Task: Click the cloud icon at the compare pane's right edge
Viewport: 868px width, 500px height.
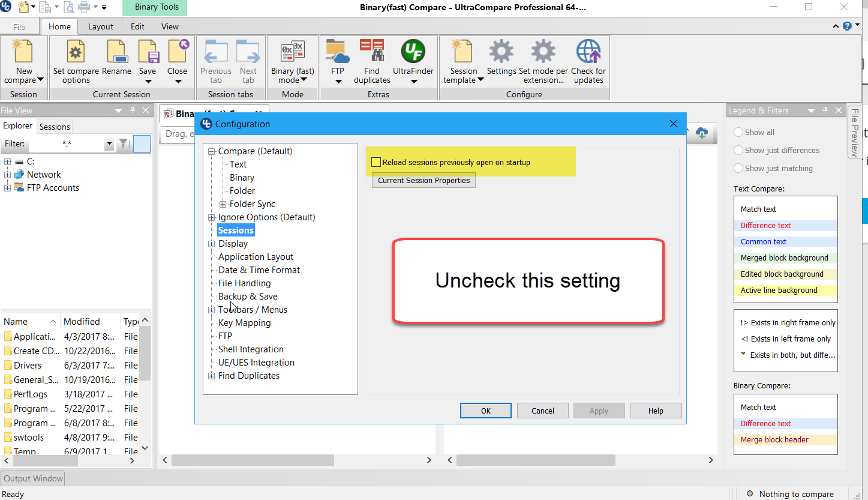Action: (702, 133)
